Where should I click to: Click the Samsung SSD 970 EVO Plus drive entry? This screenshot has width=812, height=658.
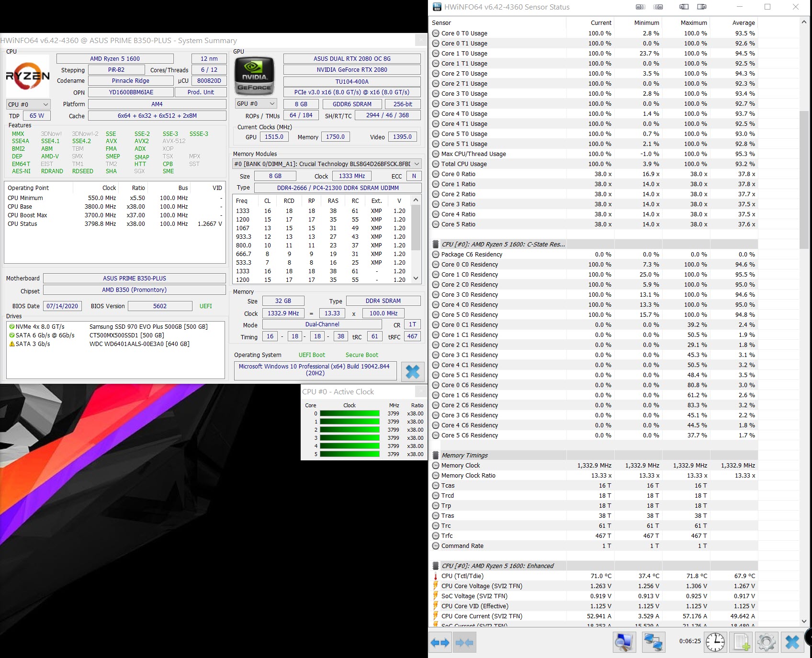point(148,327)
